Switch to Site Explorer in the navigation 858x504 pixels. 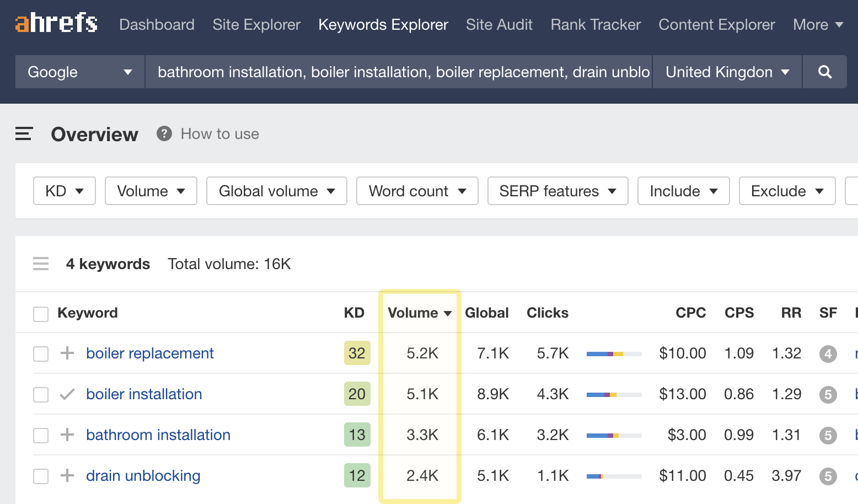coord(256,24)
